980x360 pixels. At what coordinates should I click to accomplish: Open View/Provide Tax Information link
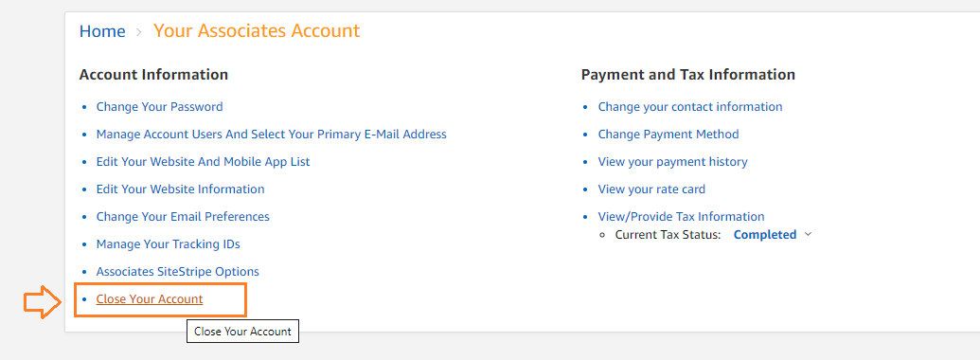(x=681, y=217)
